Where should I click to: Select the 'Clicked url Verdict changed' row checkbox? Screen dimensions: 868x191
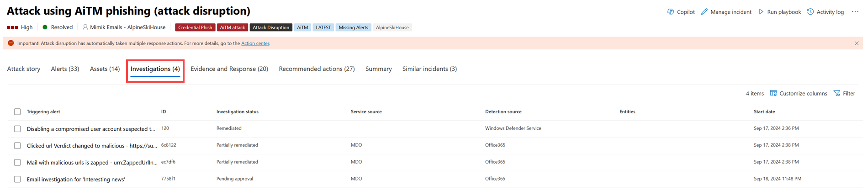(17, 146)
